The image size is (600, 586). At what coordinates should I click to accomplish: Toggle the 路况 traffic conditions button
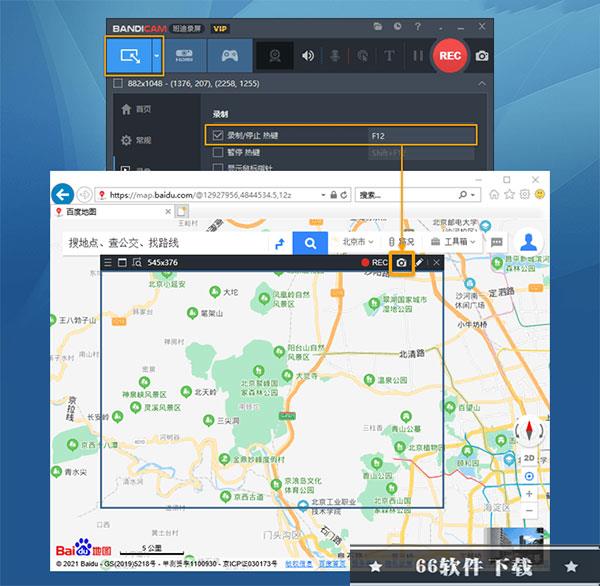[401, 242]
